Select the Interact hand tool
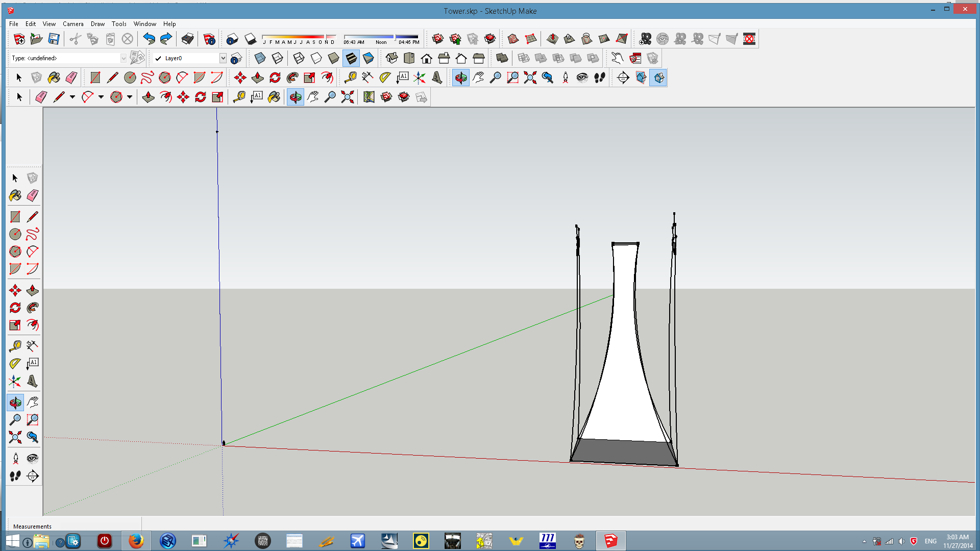The image size is (980, 551). coord(617,58)
